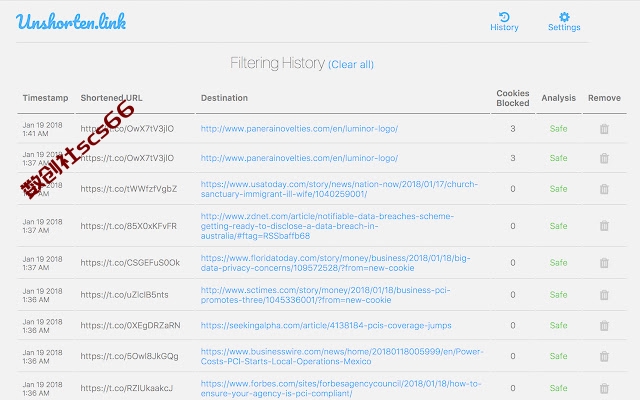Screen dimensions: 640x400
Task: Remove the tWWfzfVgbZ usatoday entry
Action: pyautogui.click(x=604, y=189)
